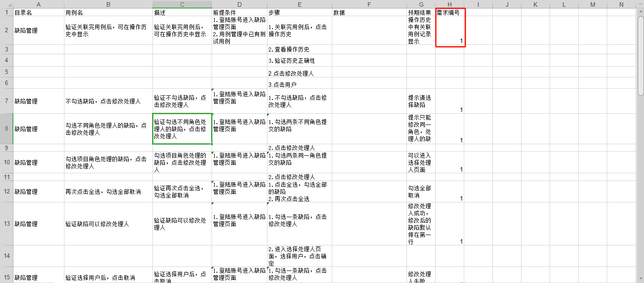This screenshot has height=283, width=644.
Task: Select row 2 using its row header
Action: click(x=6, y=30)
